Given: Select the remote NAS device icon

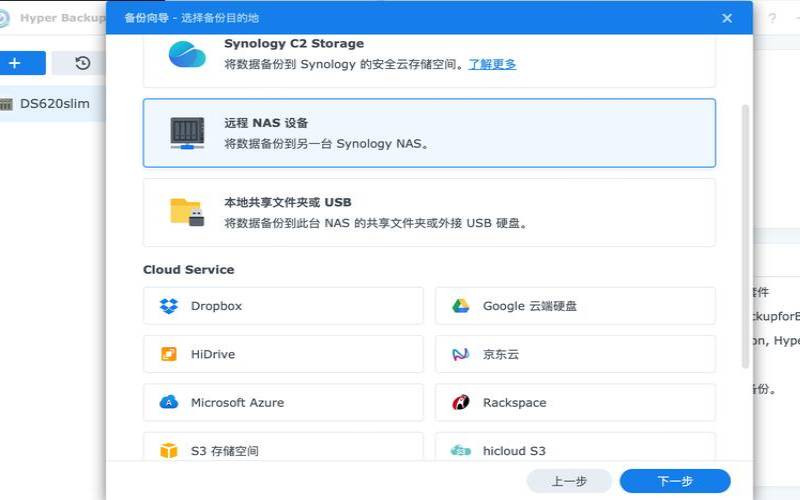Looking at the screenshot, I should 187,133.
